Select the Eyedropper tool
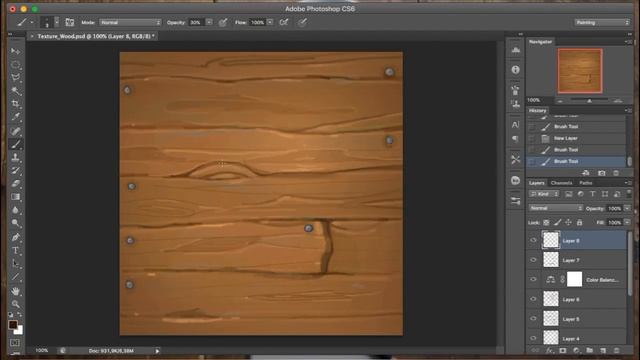Viewport: 640px width, 360px height. [x=16, y=117]
